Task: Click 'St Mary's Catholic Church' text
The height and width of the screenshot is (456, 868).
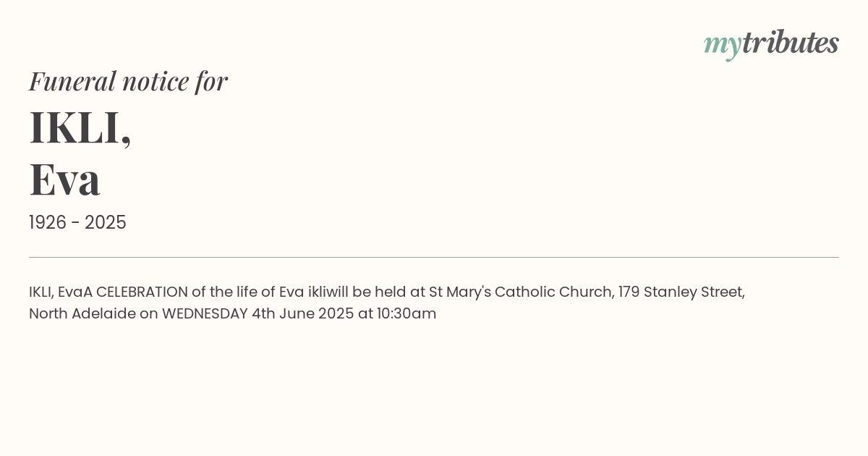Action: tap(522, 292)
